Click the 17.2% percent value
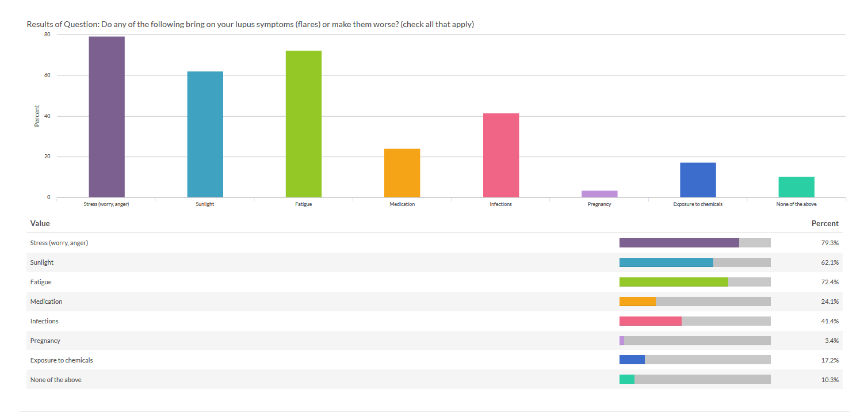Screen dimensions: 868x412 pyautogui.click(x=829, y=360)
